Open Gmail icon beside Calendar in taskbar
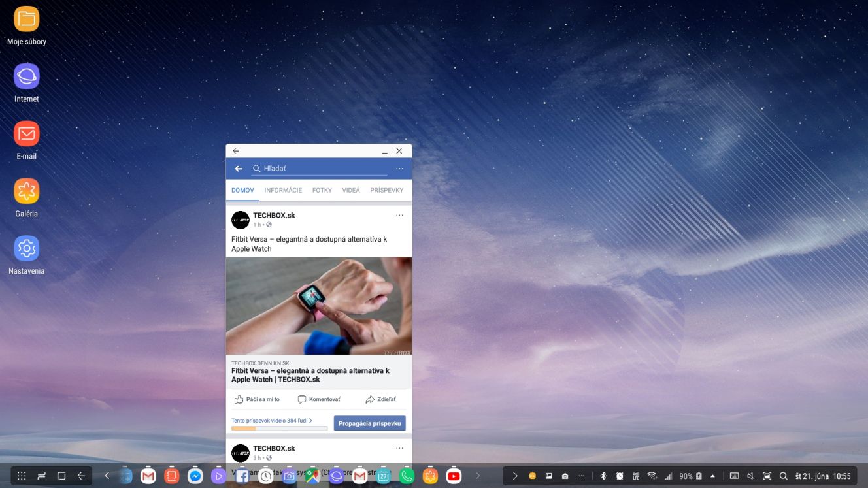 coord(359,476)
